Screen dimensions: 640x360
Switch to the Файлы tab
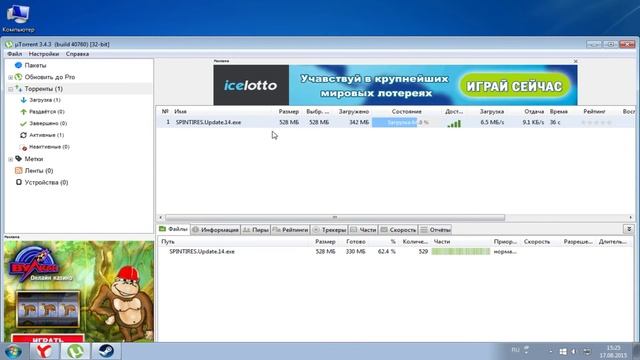[x=173, y=229]
